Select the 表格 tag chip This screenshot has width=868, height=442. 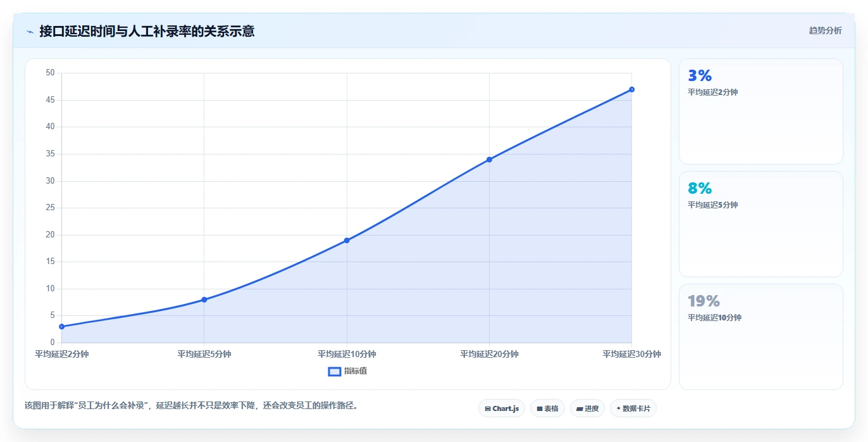547,408
